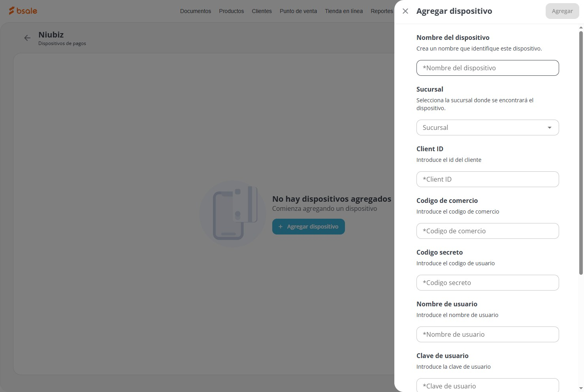Click the panel's vertical scrollbar
The width and height of the screenshot is (584, 392).
point(581,153)
